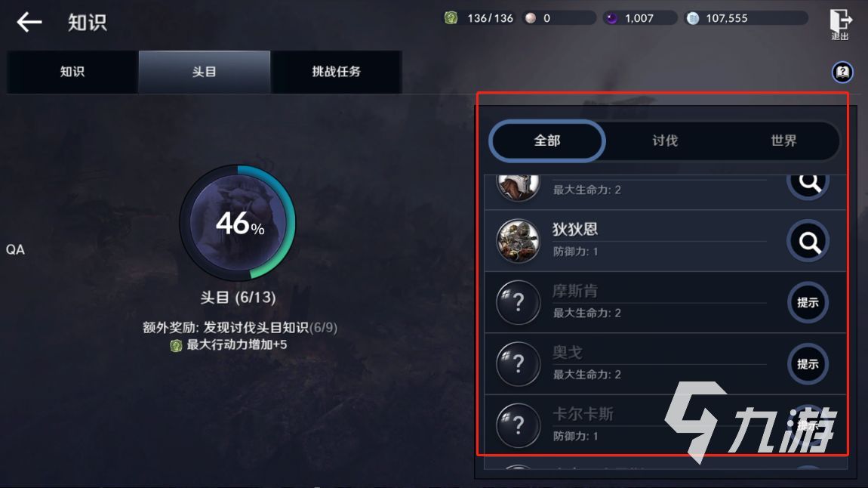
Task: Click the pearl currency icon
Action: [x=531, y=18]
